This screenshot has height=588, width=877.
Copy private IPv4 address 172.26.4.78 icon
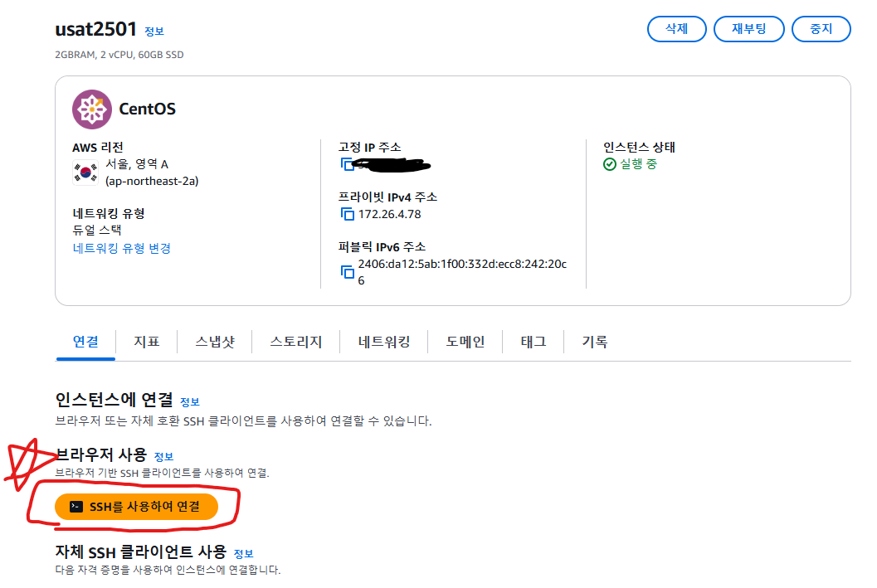tap(348, 214)
